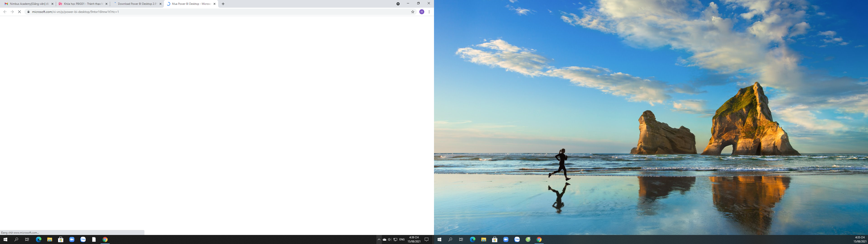Change the ENG input language

tap(402, 240)
